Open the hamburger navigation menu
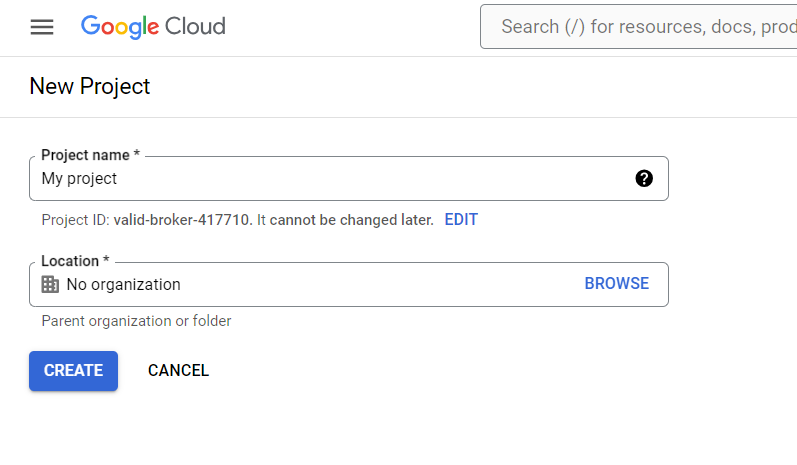The width and height of the screenshot is (797, 465). coord(42,27)
